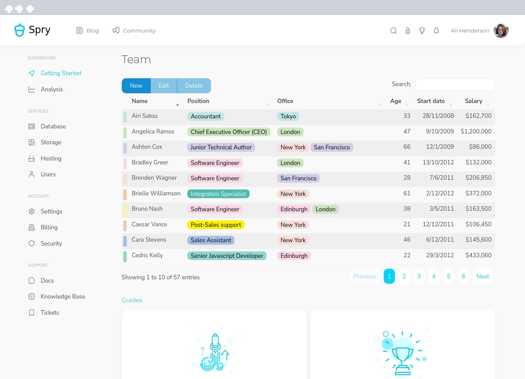525x379 pixels.
Task: Click the user profile icon in header
Action: tap(407, 31)
